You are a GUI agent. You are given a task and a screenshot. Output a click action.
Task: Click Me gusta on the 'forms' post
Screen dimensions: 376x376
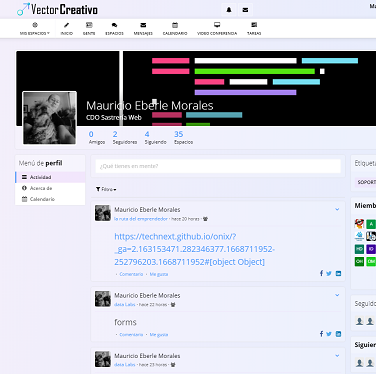coord(159,335)
